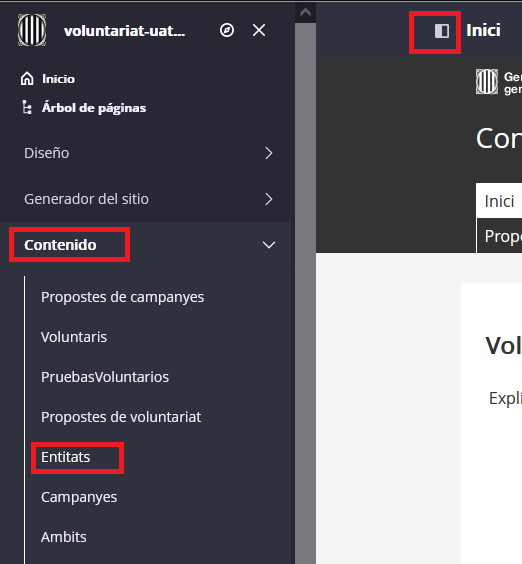The image size is (522, 564).
Task: Open the Entitats content entry
Action: [x=65, y=457]
